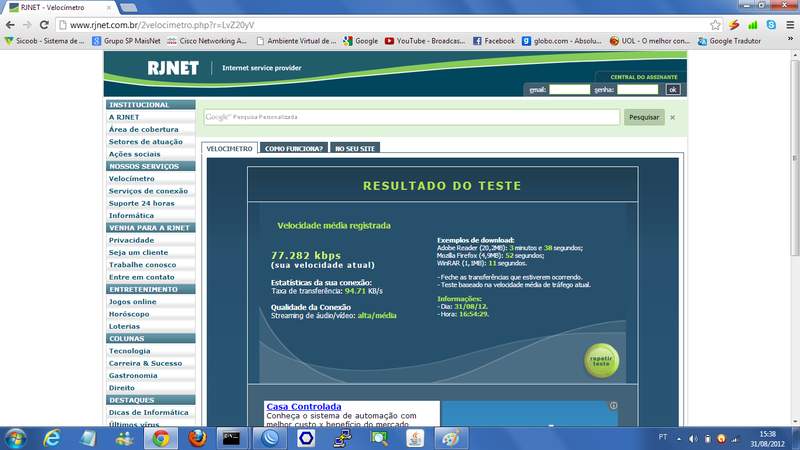Open Dicas de Informática link
The width and height of the screenshot is (800, 450).
(148, 412)
